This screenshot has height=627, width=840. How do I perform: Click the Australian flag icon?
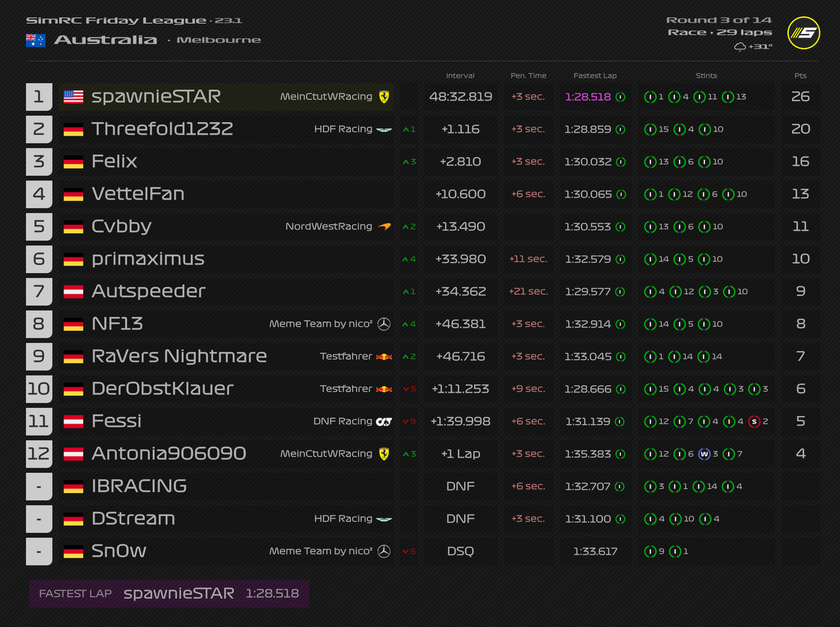[x=36, y=41]
